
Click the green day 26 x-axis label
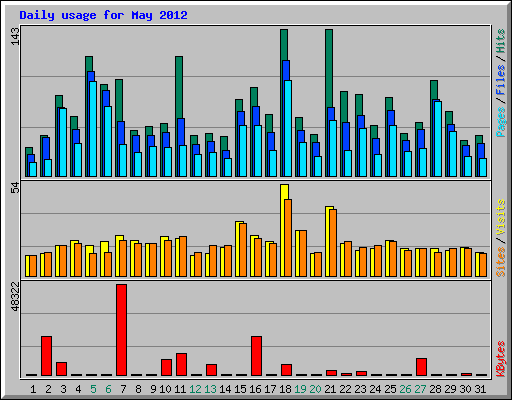[x=405, y=389]
